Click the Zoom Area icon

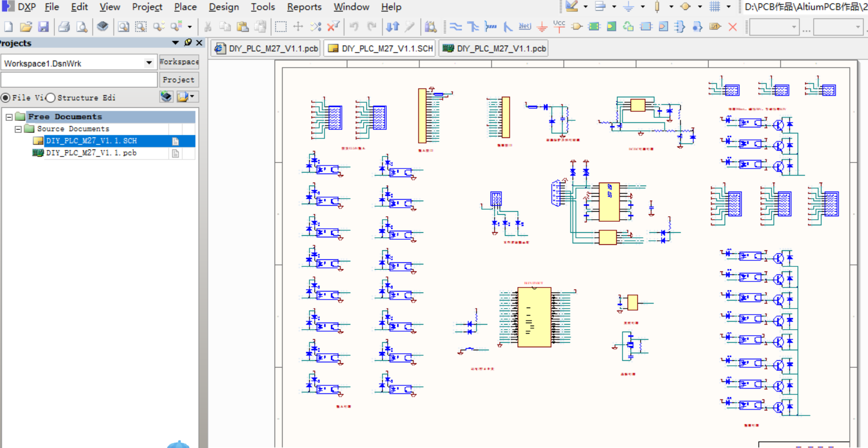pyautogui.click(x=141, y=27)
